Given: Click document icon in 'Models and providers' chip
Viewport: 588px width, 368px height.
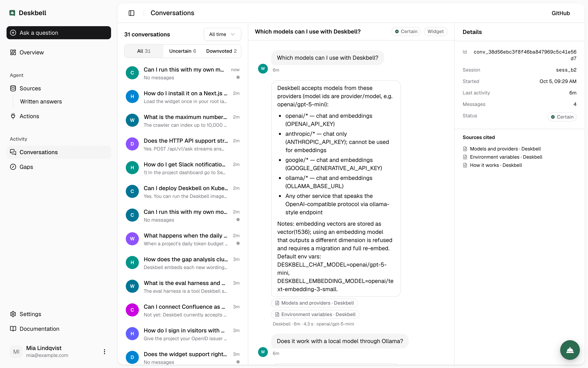Looking at the screenshot, I should (277, 303).
